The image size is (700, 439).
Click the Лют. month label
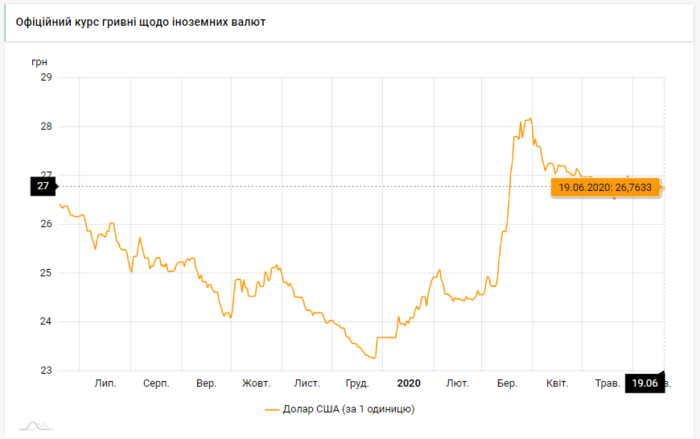tap(458, 383)
